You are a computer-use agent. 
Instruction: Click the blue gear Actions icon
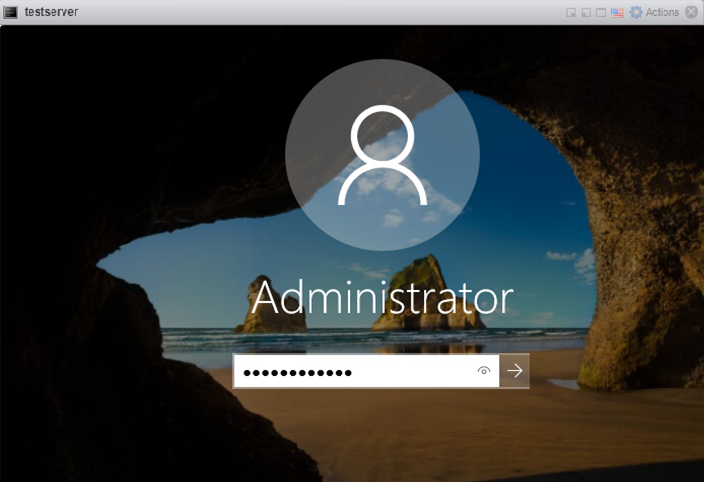636,12
